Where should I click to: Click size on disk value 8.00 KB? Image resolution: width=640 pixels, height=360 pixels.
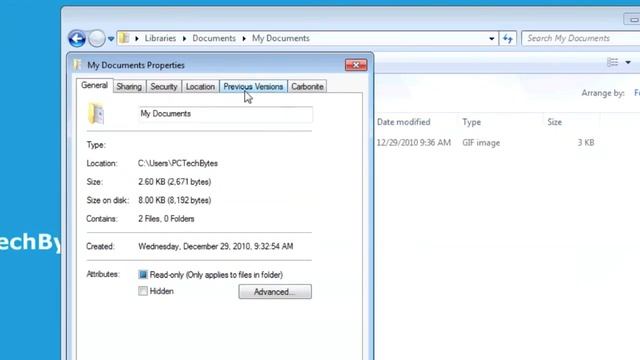coord(175,200)
